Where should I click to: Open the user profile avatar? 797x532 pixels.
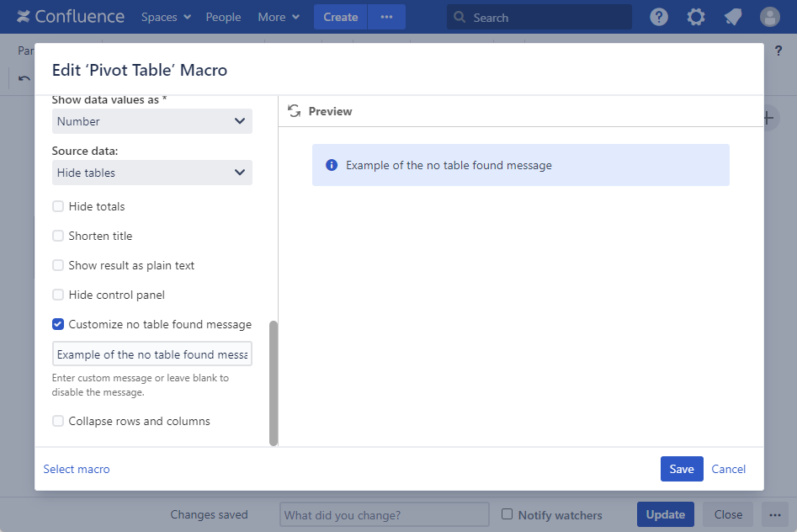(769, 17)
